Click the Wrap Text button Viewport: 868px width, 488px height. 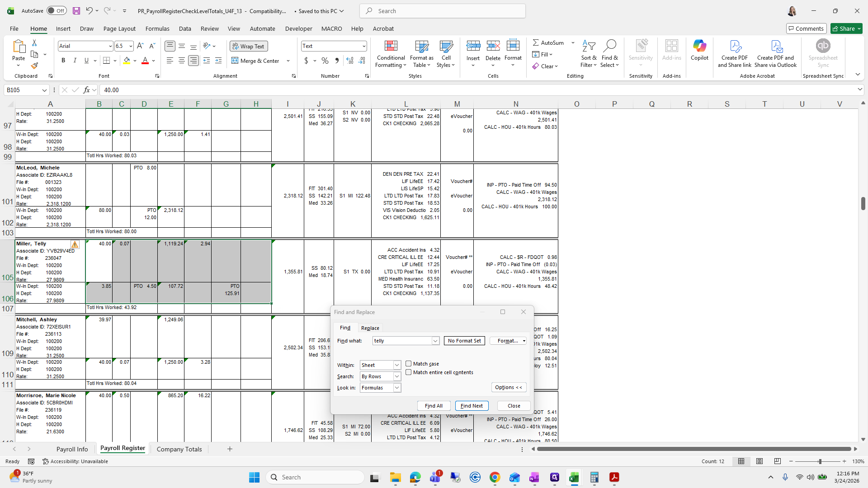coord(249,46)
